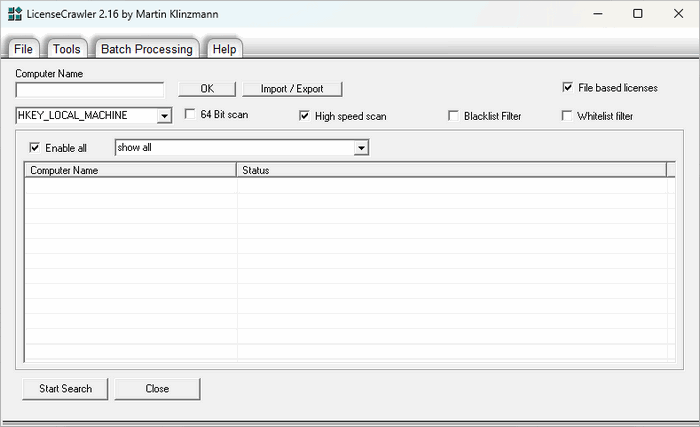Enable the Blacklist Filter checkbox
700x427 pixels.
coord(453,116)
